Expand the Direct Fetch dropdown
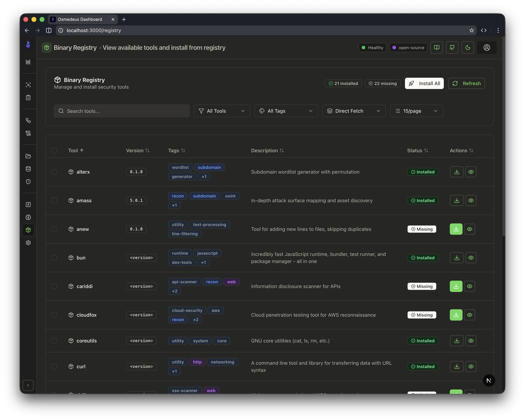525x420 pixels. click(x=354, y=111)
